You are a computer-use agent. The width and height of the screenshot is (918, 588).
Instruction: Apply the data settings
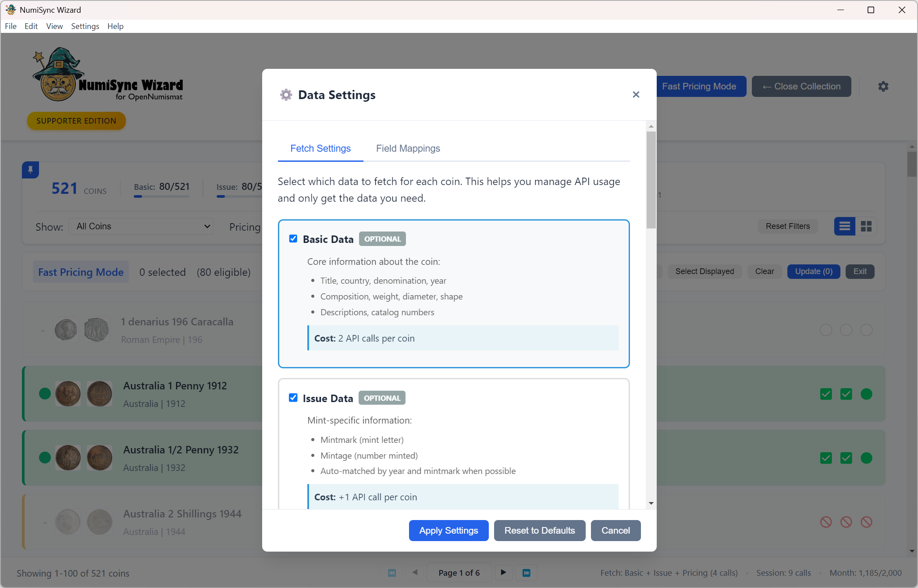tap(448, 530)
